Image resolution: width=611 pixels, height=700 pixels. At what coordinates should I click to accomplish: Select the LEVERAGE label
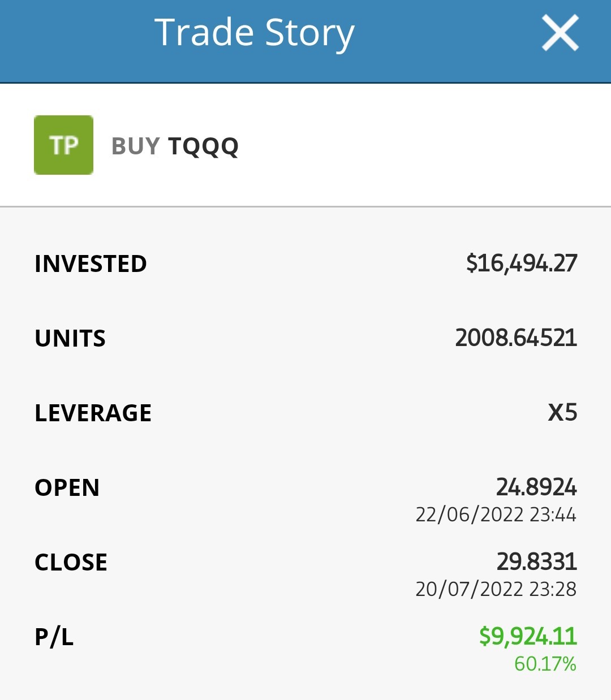pos(93,413)
